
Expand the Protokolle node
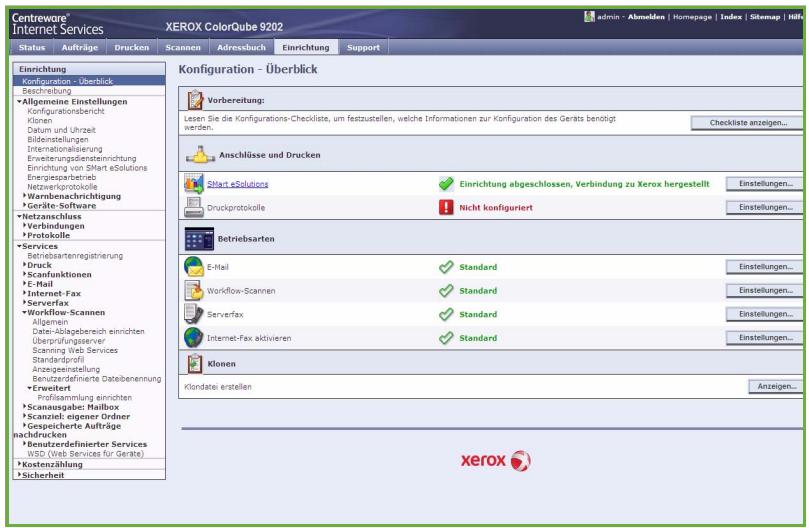tap(24, 235)
